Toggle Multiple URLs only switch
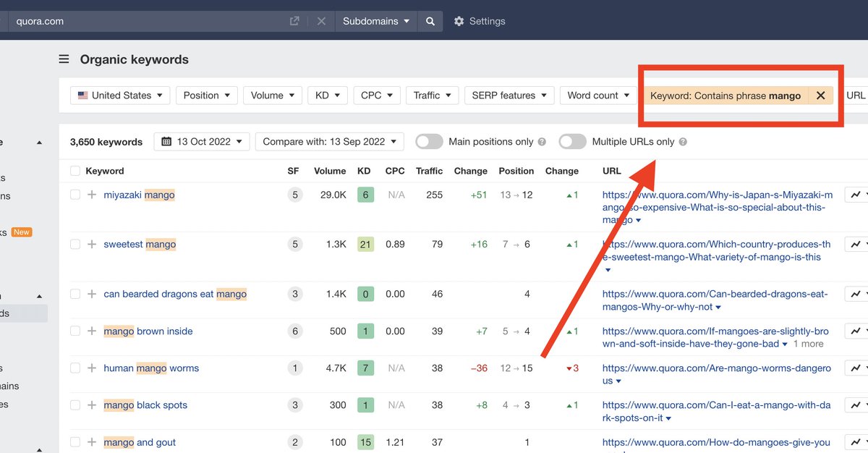 (x=572, y=142)
